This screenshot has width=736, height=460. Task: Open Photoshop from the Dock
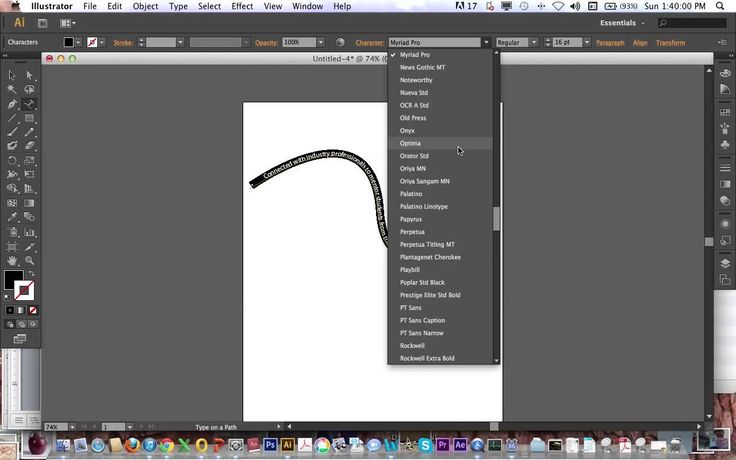[x=270, y=443]
